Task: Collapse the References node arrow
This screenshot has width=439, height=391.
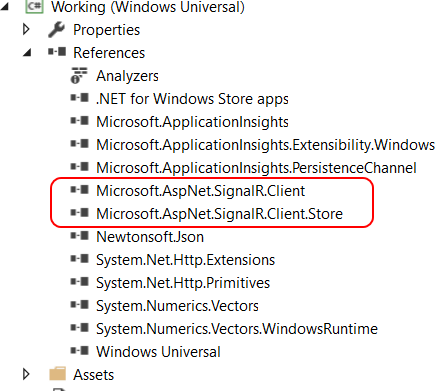Action: tap(27, 53)
